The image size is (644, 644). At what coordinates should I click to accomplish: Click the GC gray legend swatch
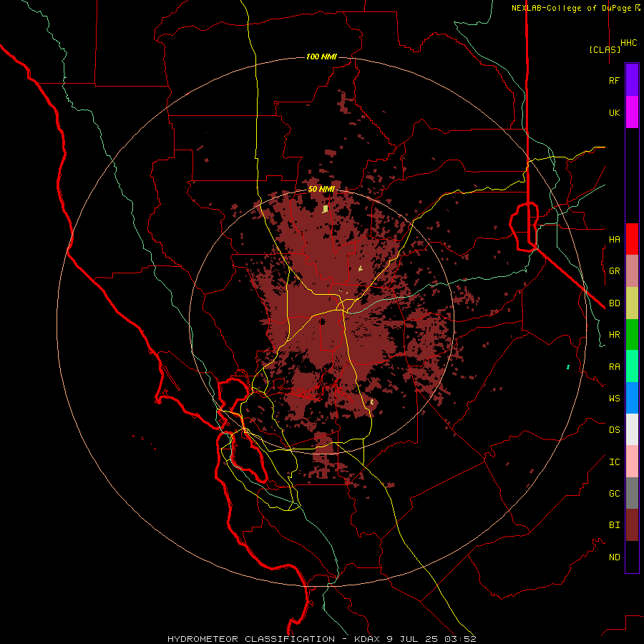click(632, 493)
